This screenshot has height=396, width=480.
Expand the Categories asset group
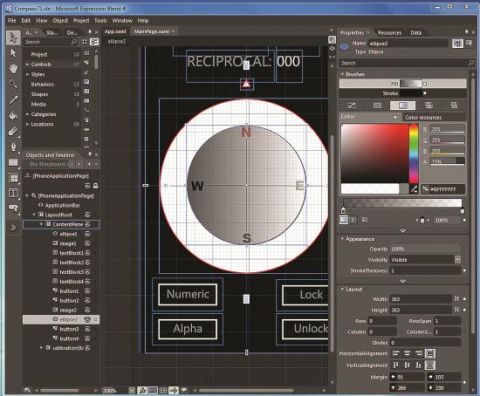(x=27, y=114)
